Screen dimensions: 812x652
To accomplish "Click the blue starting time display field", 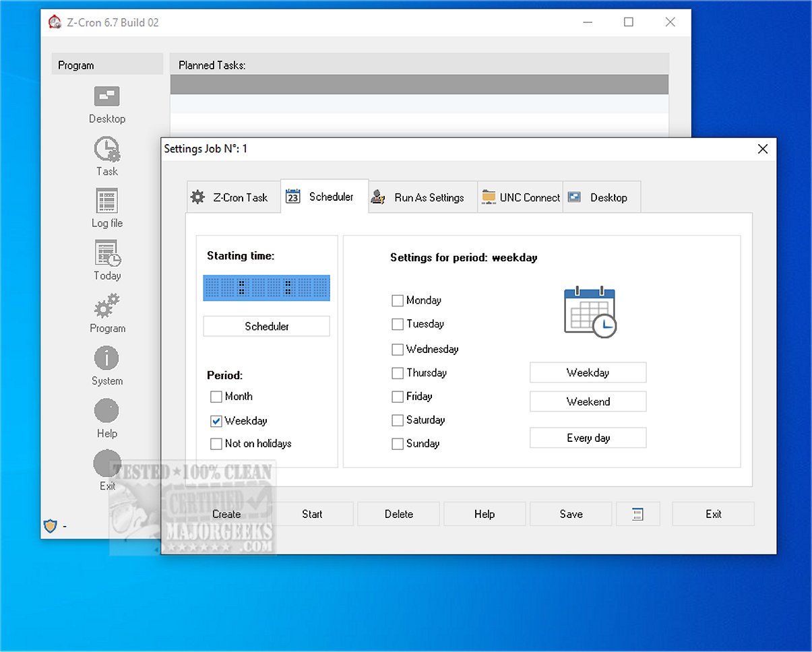I will (x=267, y=288).
